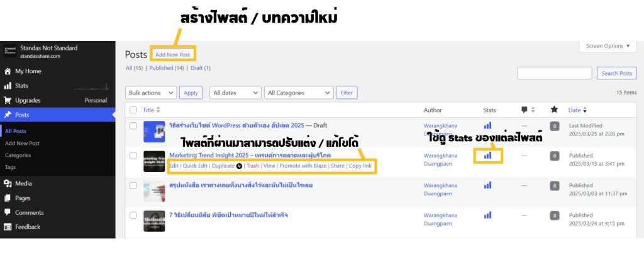Screen dimensions: 644x264
Task: Open Media in the sidebar
Action: [x=23, y=183]
